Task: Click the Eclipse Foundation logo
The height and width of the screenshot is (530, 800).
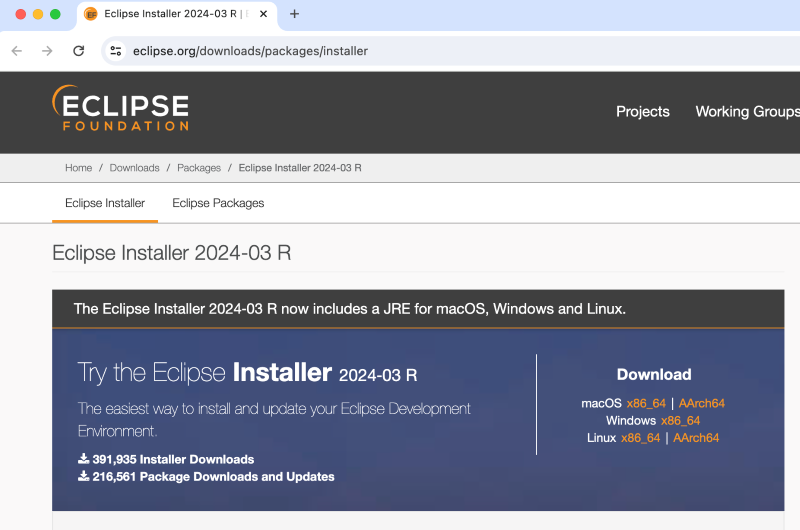Action: point(120,108)
